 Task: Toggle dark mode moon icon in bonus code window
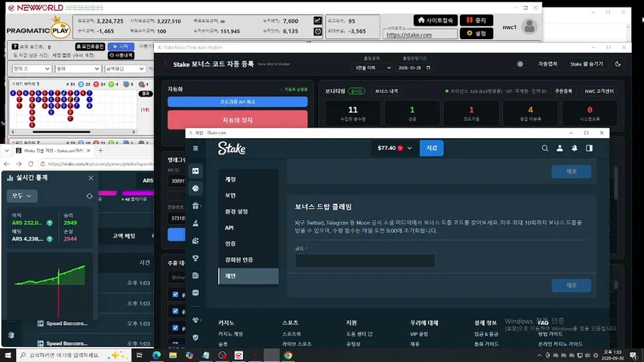pos(618,64)
